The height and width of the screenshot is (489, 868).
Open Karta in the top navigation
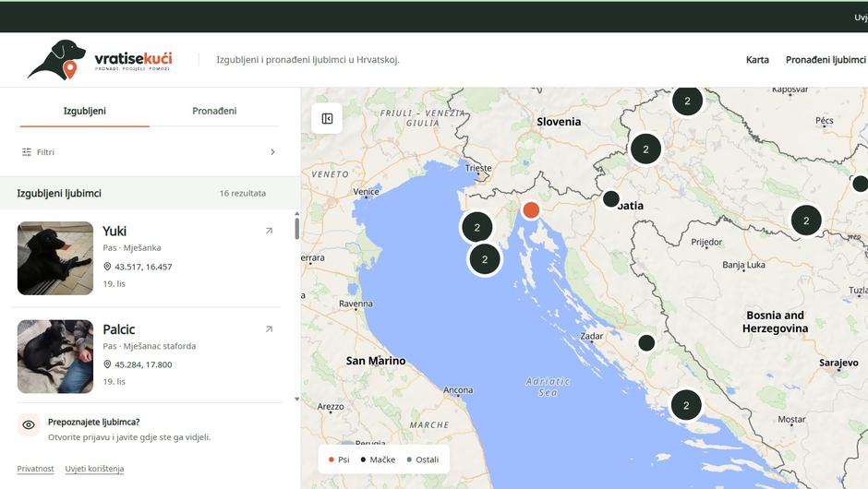coord(757,60)
